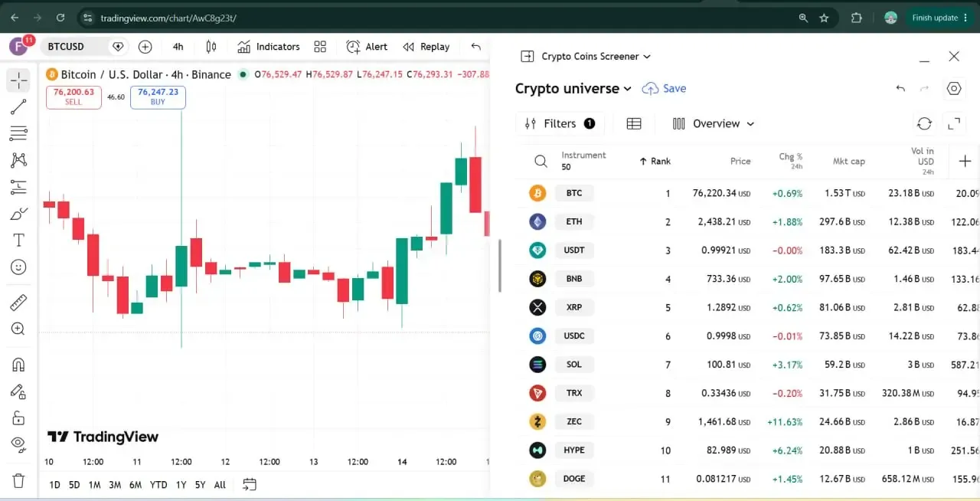
Task: Select the trend line drawing tool
Action: coord(18,106)
